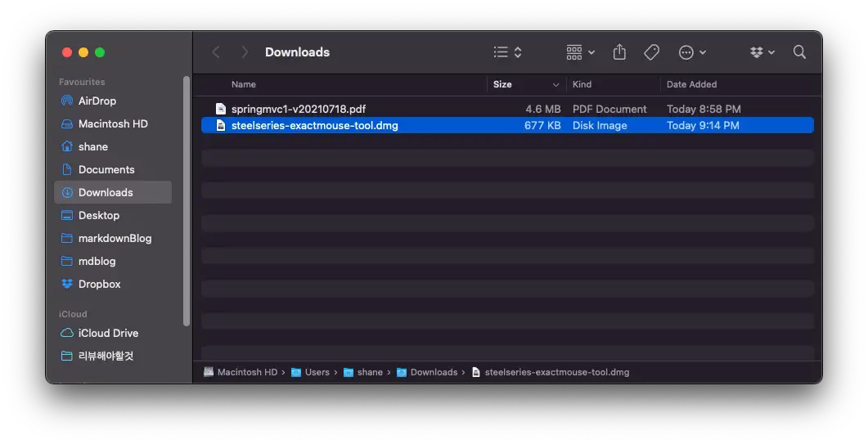The image size is (868, 444).
Task: Go forward with the right chevron
Action: click(245, 52)
